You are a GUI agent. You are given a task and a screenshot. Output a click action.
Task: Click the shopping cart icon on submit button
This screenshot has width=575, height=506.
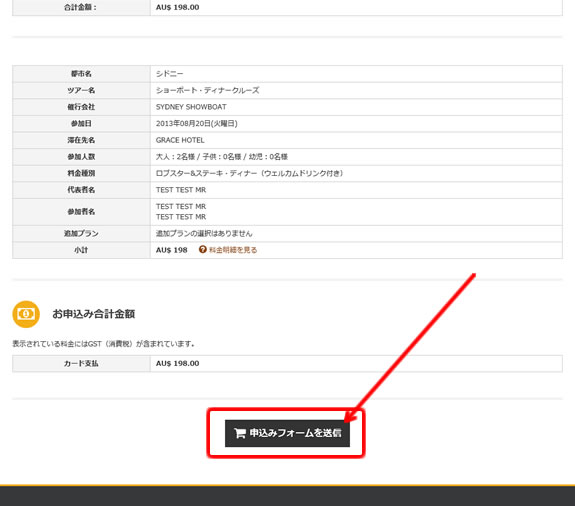(240, 433)
